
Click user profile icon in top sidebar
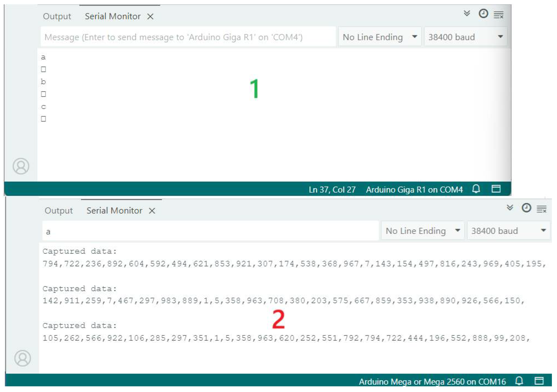coord(21,166)
